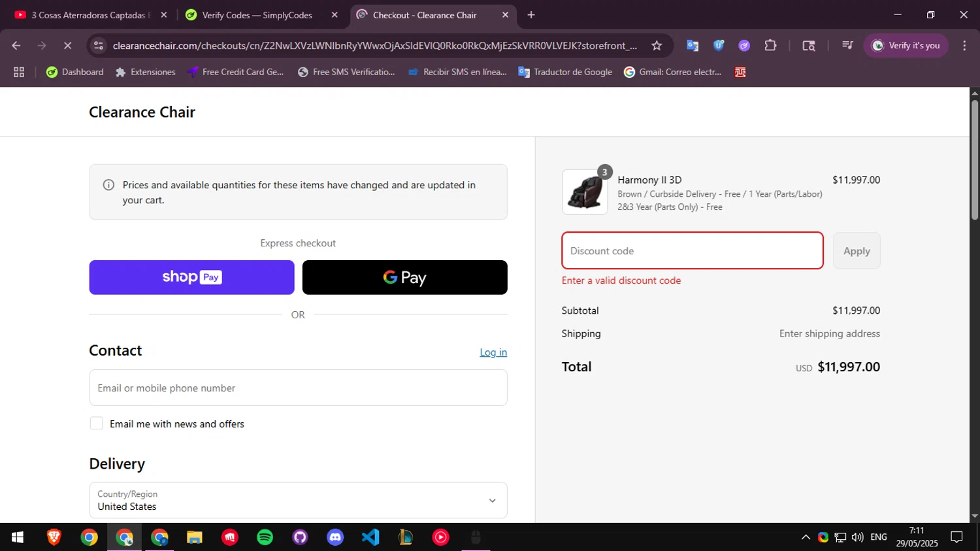Viewport: 980px width, 551px height.
Task: Focus the Email or mobile phone field
Action: click(x=298, y=388)
